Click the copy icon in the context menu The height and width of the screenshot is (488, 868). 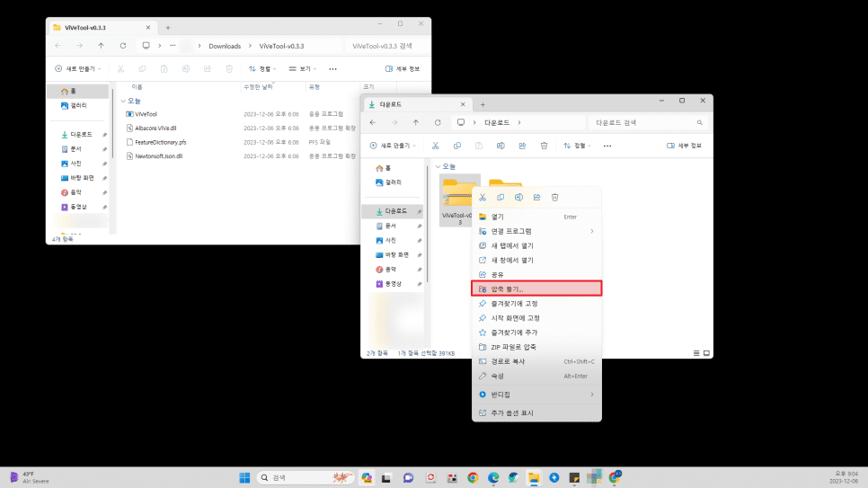[x=500, y=197]
